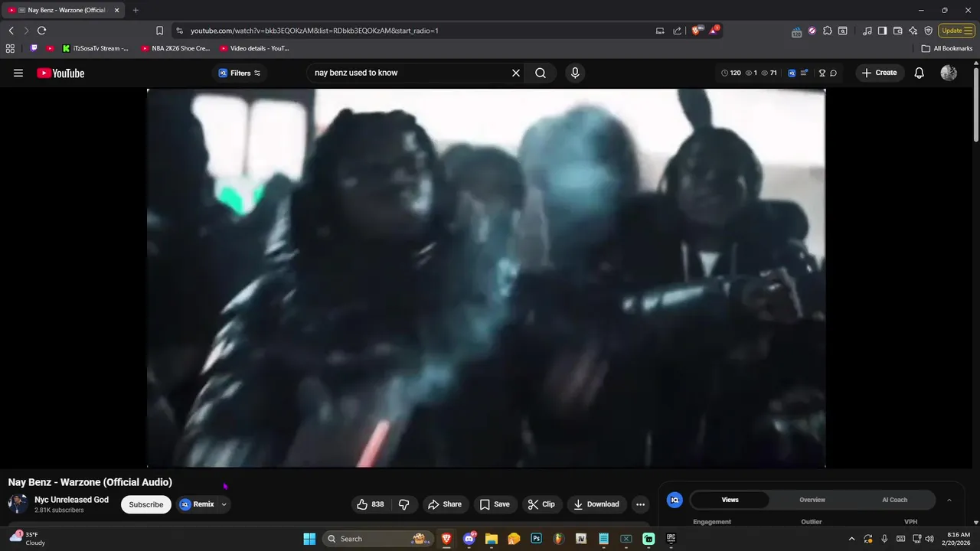Switch to the Views tab in vidIQ panel

pos(730,500)
